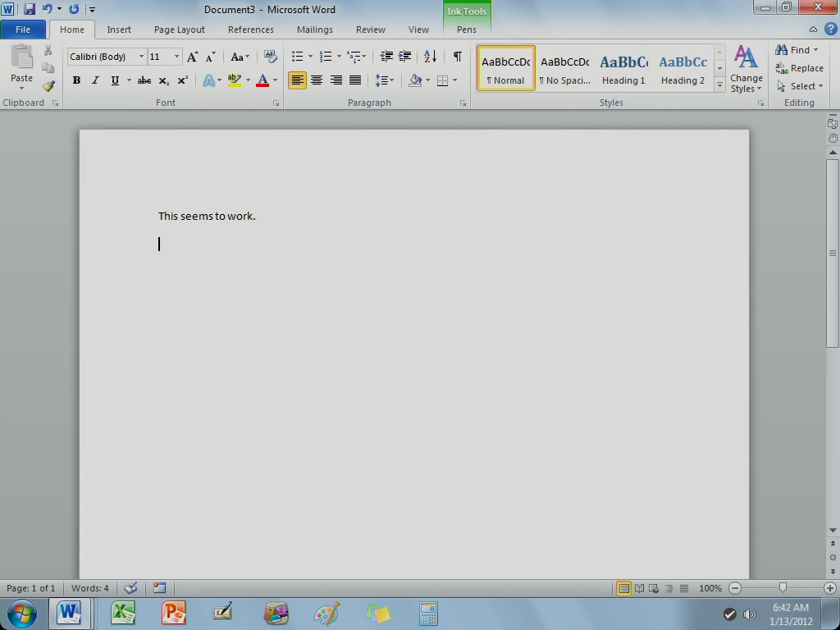Click the Replace button
The width and height of the screenshot is (840, 630).
click(x=800, y=68)
